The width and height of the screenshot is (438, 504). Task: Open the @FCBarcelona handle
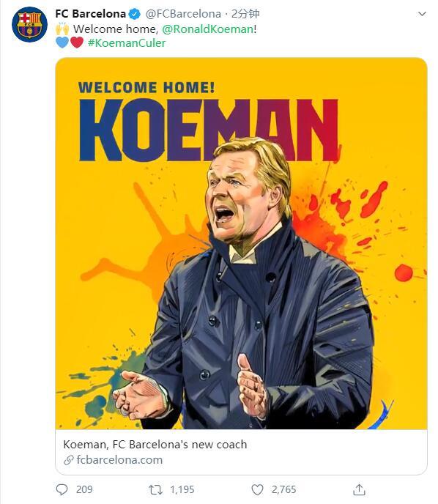pyautogui.click(x=183, y=14)
